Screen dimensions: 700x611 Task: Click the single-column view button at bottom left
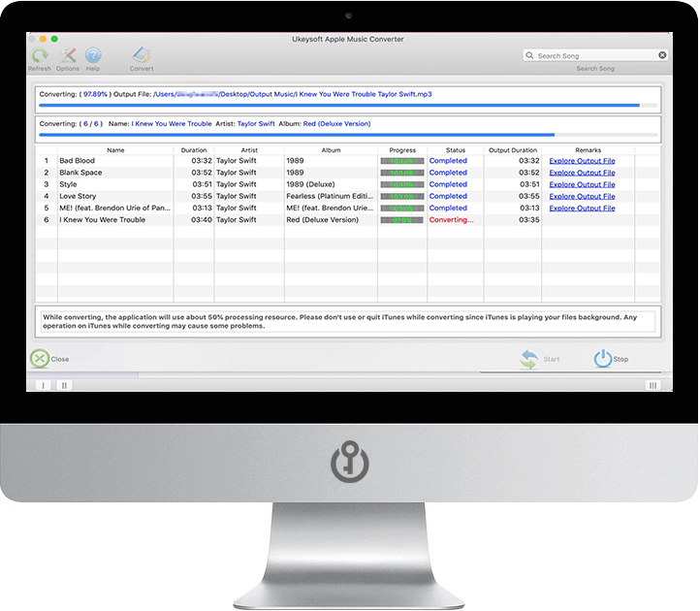(44, 385)
